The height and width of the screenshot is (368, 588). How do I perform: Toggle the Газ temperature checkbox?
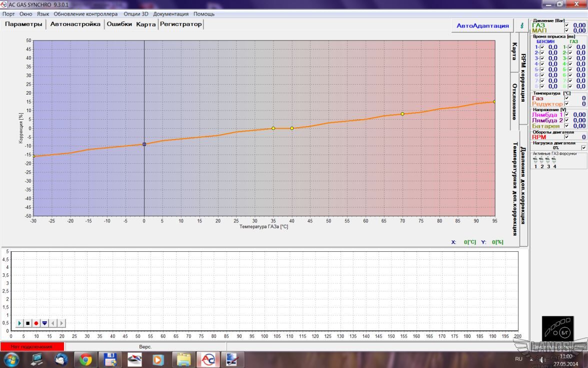[x=566, y=98]
